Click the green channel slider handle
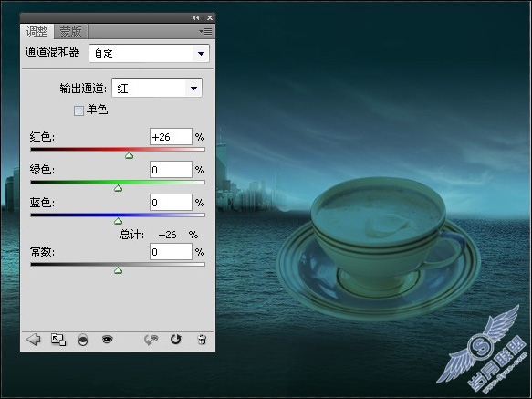The image size is (532, 399). tap(118, 188)
